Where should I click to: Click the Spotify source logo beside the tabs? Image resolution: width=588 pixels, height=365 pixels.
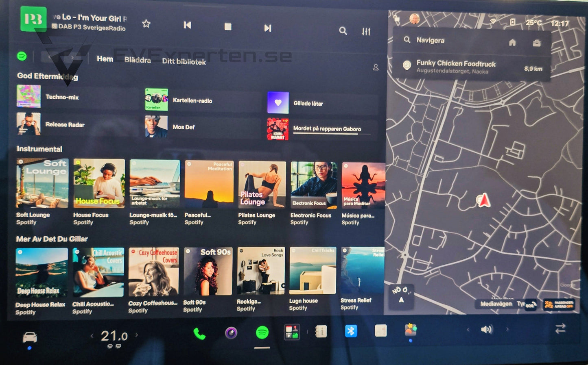pyautogui.click(x=22, y=56)
